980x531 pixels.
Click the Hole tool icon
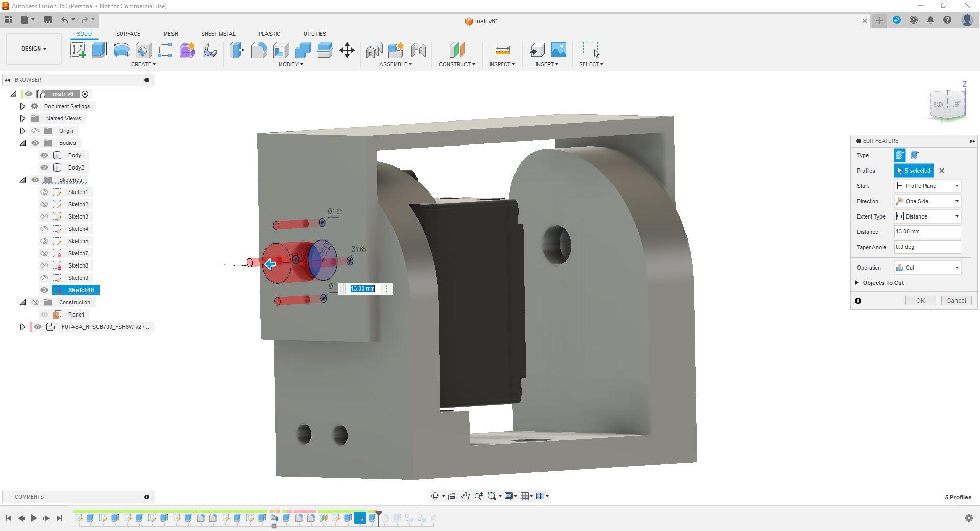143,50
